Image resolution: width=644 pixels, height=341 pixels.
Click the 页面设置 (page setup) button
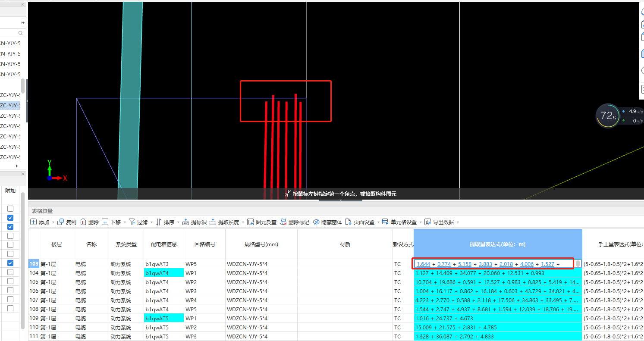coord(360,222)
